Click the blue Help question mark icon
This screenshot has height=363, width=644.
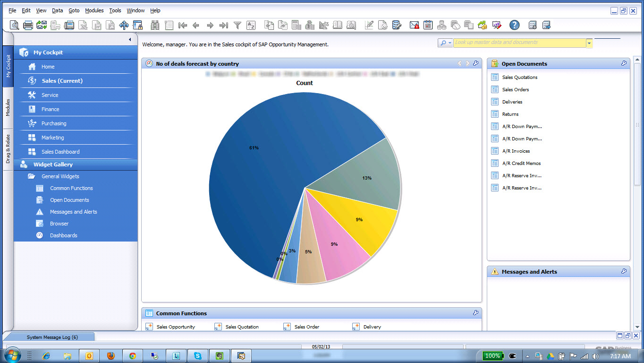pyautogui.click(x=514, y=25)
